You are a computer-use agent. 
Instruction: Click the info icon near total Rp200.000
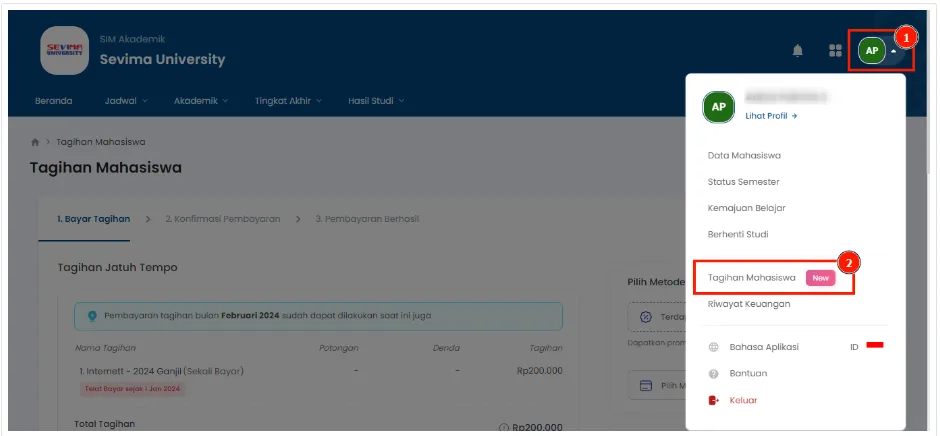[x=504, y=428]
